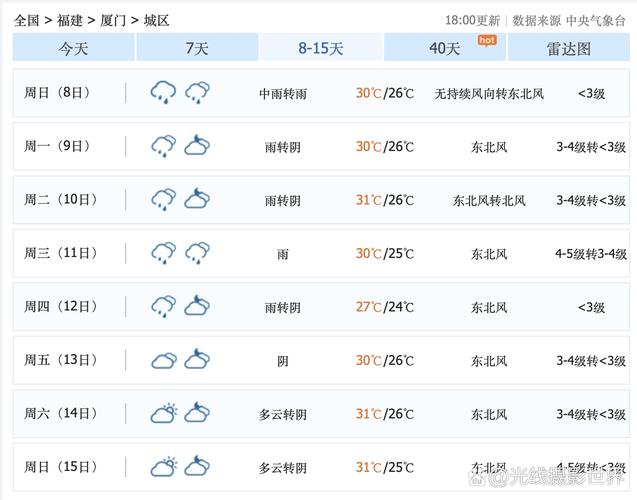The image size is (637, 500).
Task: Click night rain icon for 周三 (11日)
Action: (x=197, y=253)
